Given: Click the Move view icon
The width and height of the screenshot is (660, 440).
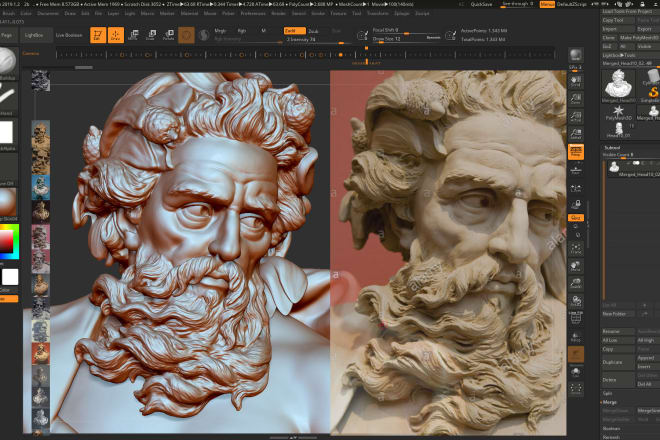Looking at the screenshot, I should point(576,267).
